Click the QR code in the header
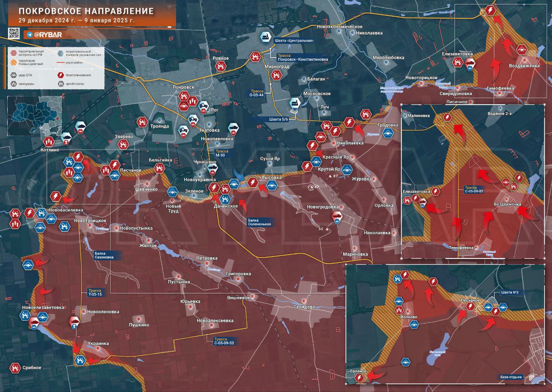 click(14, 33)
